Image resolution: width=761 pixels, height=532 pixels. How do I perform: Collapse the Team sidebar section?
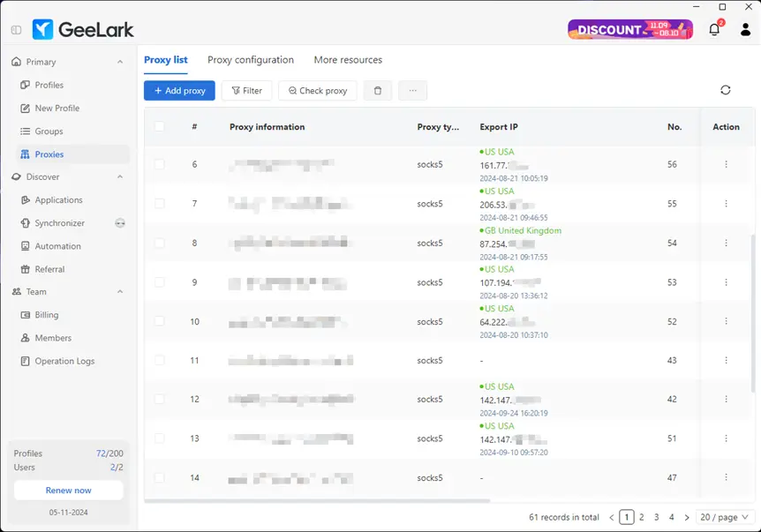[120, 292]
